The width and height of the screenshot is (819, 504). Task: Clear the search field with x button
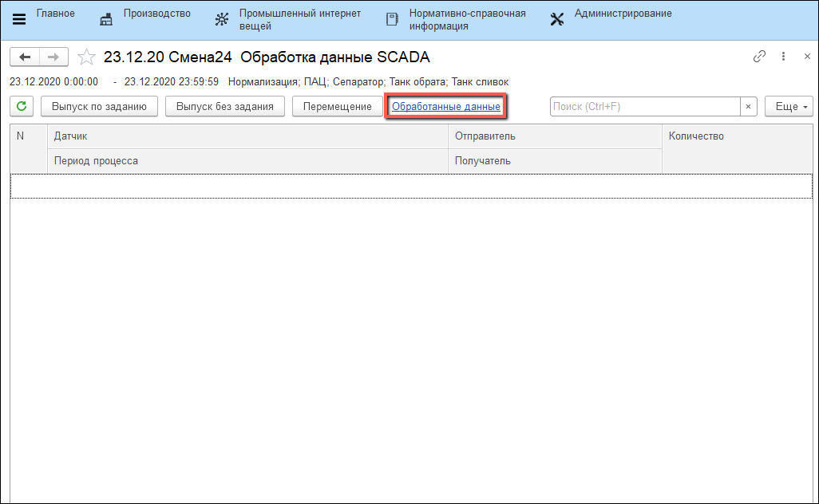pos(749,107)
